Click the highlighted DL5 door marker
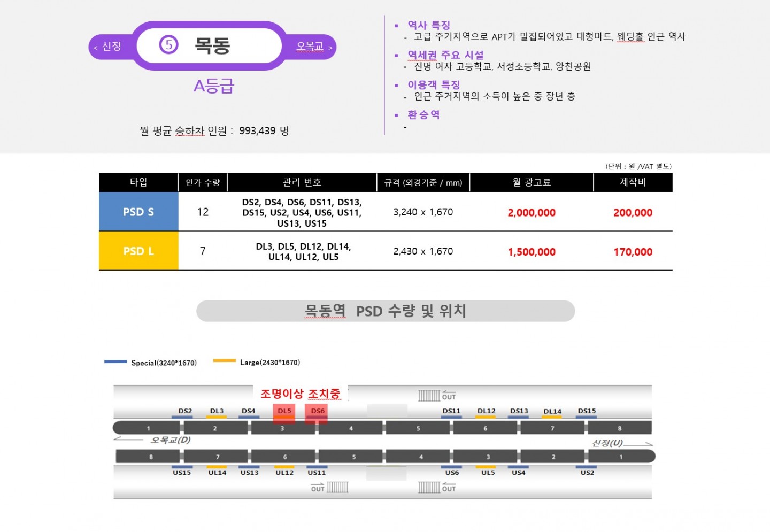770x532 pixels. 283,413
